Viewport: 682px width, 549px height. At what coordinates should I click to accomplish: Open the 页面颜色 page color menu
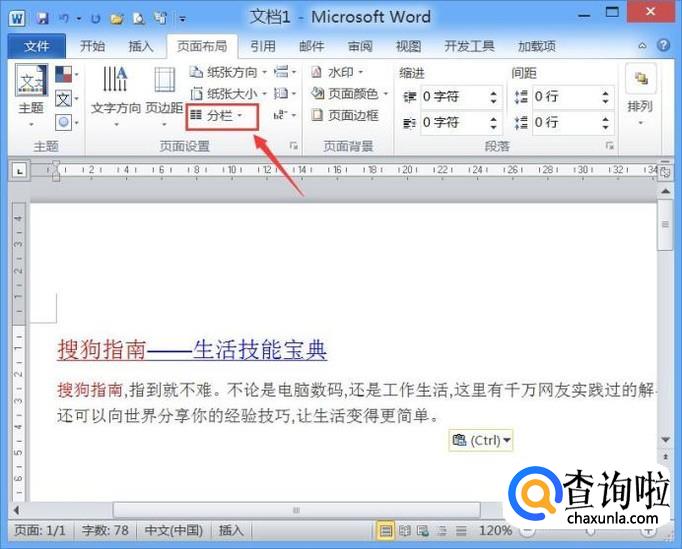[x=349, y=94]
